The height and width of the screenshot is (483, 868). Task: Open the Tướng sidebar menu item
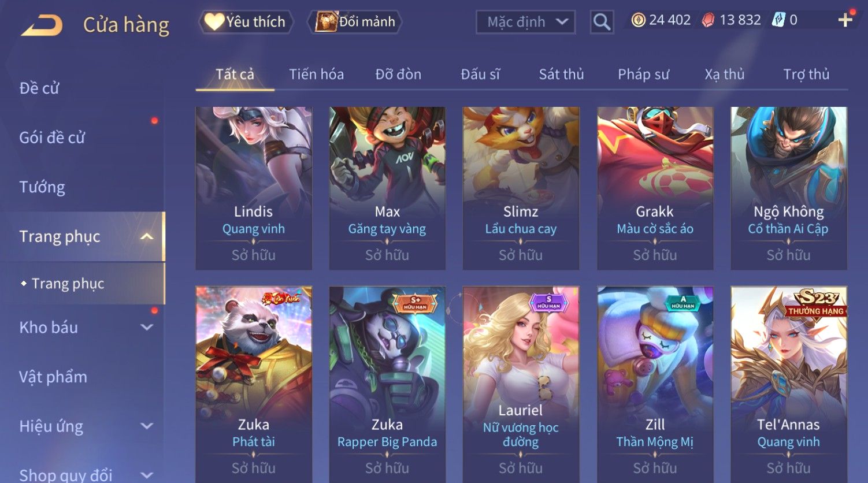pyautogui.click(x=42, y=187)
